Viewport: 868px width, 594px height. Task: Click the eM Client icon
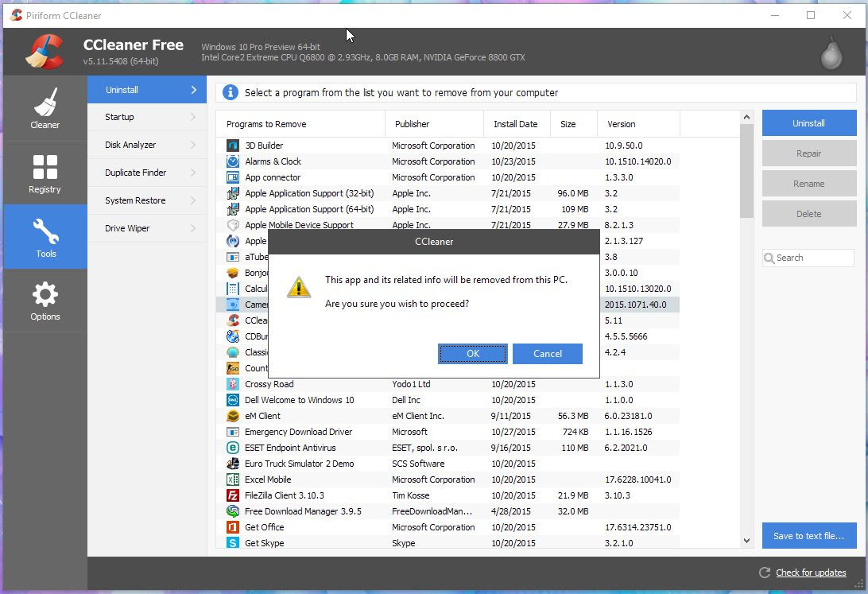pos(233,417)
